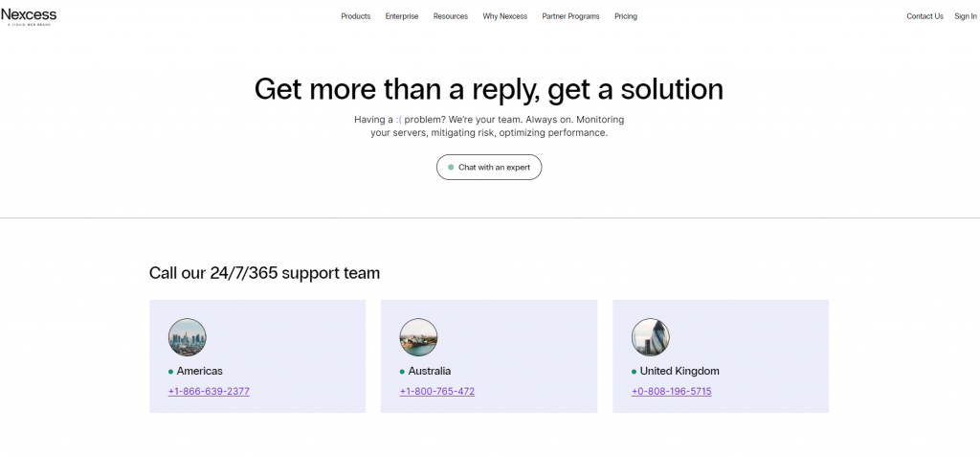This screenshot has height=457, width=980.
Task: Click the United Kingdom region label
Action: click(x=679, y=371)
